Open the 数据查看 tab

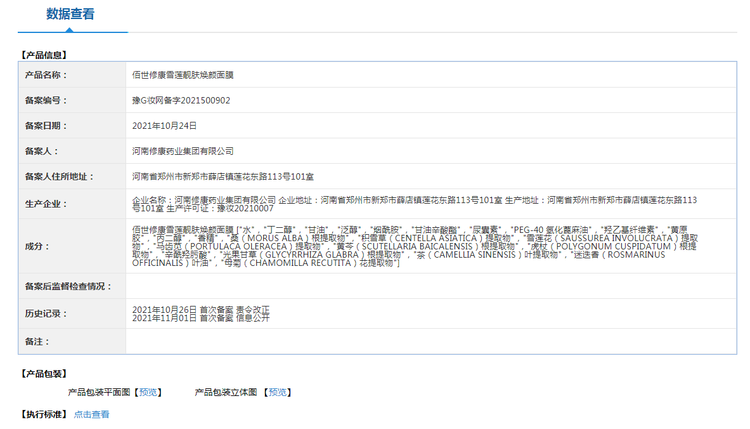[70, 14]
